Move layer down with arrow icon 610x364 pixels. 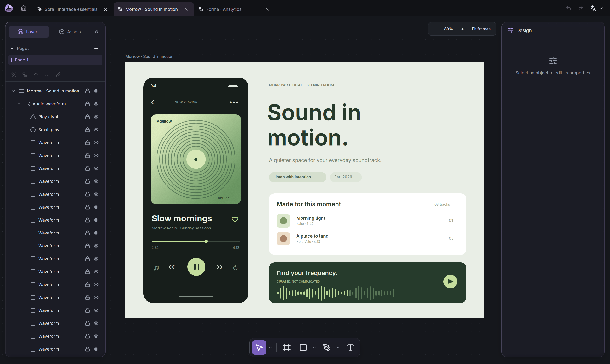click(47, 75)
